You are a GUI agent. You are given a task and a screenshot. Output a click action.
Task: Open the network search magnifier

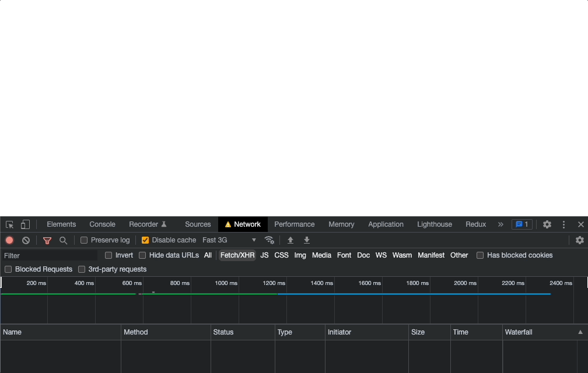point(63,240)
